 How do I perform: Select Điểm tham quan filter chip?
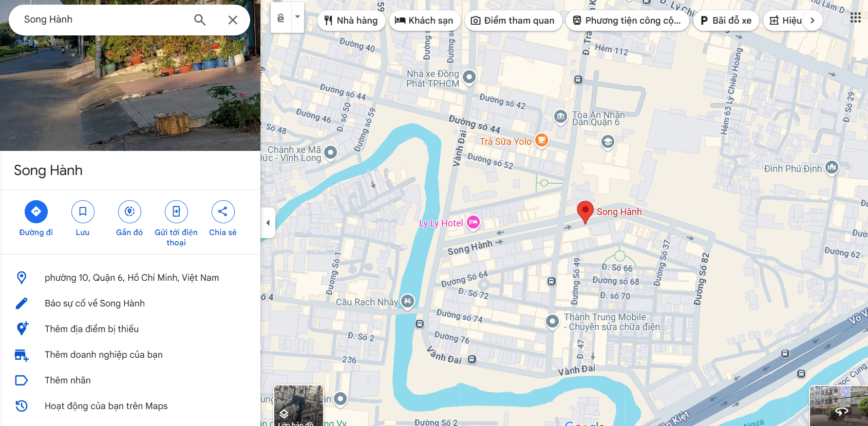pyautogui.click(x=513, y=21)
